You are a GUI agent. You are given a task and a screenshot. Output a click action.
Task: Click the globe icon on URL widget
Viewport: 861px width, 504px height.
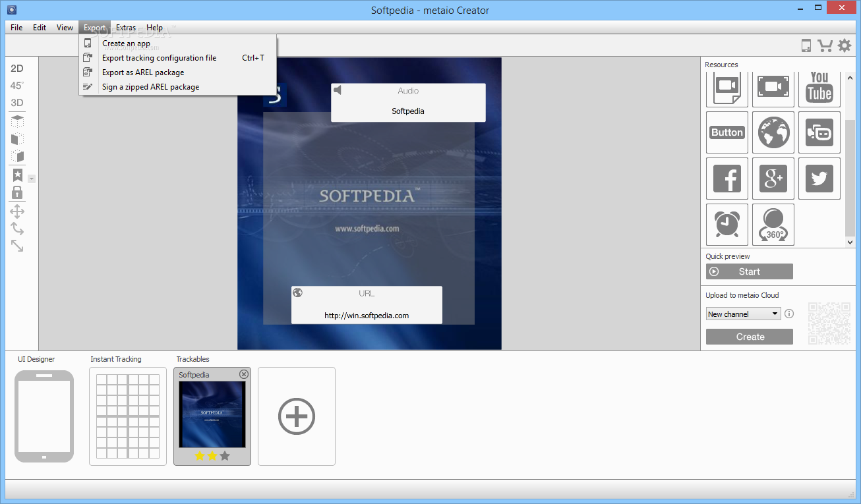[297, 293]
